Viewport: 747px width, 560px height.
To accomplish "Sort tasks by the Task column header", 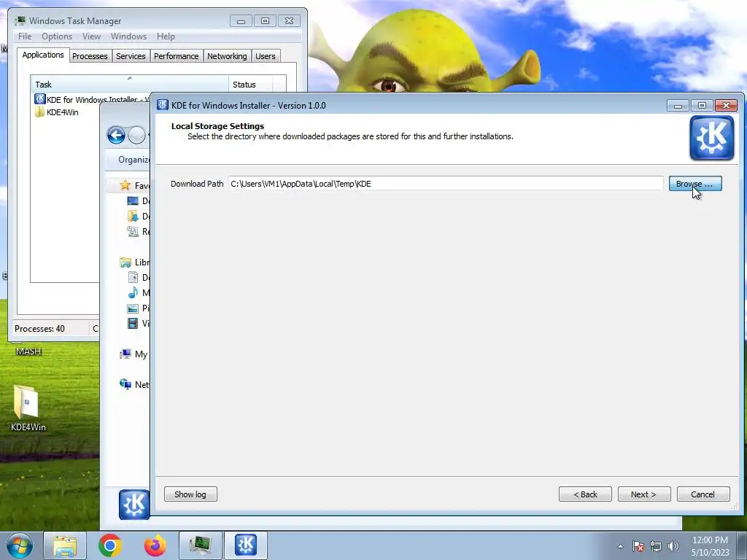I will [x=130, y=85].
